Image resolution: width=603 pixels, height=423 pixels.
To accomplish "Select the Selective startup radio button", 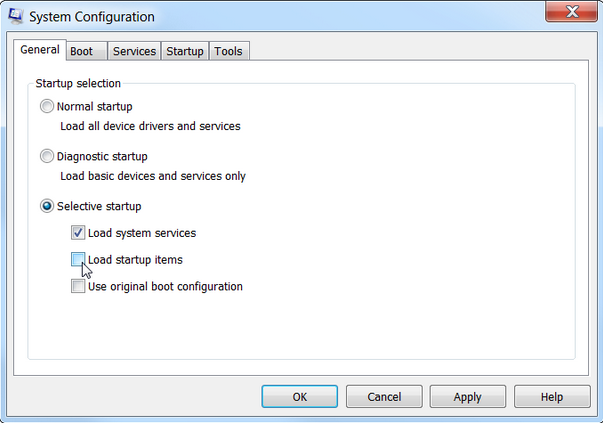I will (47, 206).
